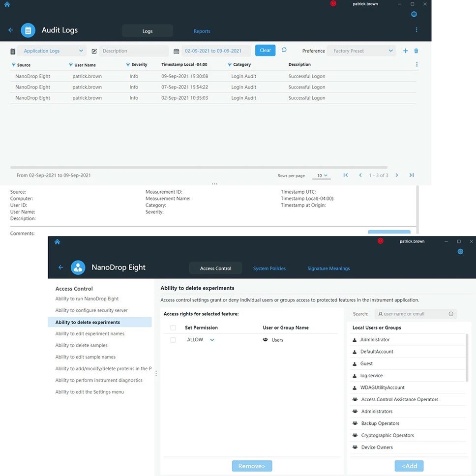
Task: Filter by Category funnel icon
Action: pyautogui.click(x=230, y=64)
